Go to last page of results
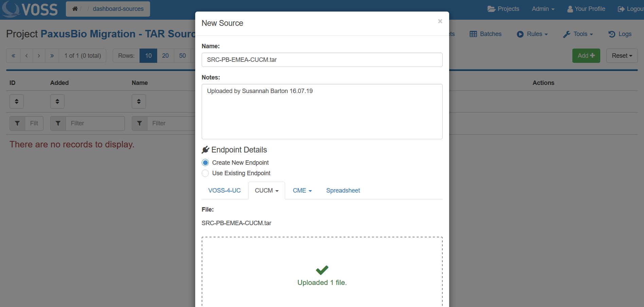 click(52, 56)
